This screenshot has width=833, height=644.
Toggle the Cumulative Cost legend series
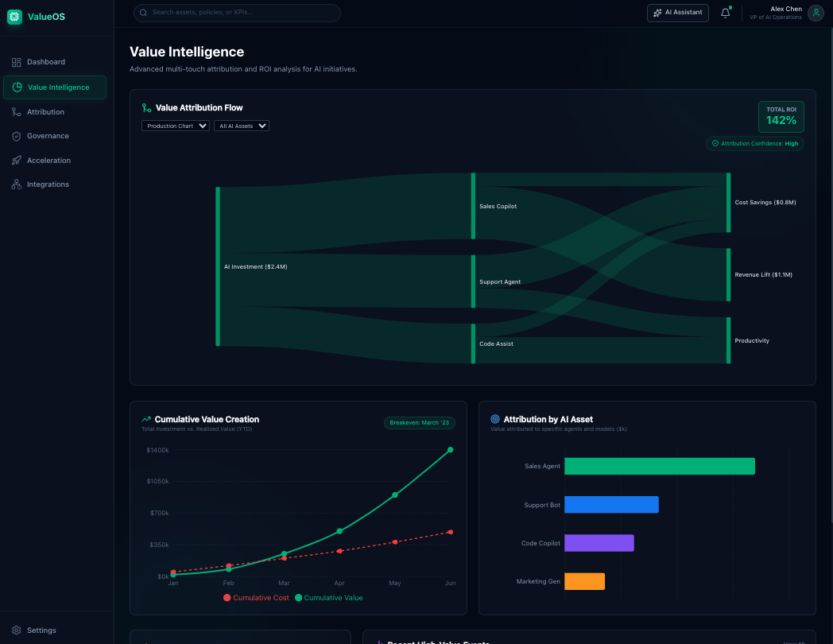click(254, 597)
